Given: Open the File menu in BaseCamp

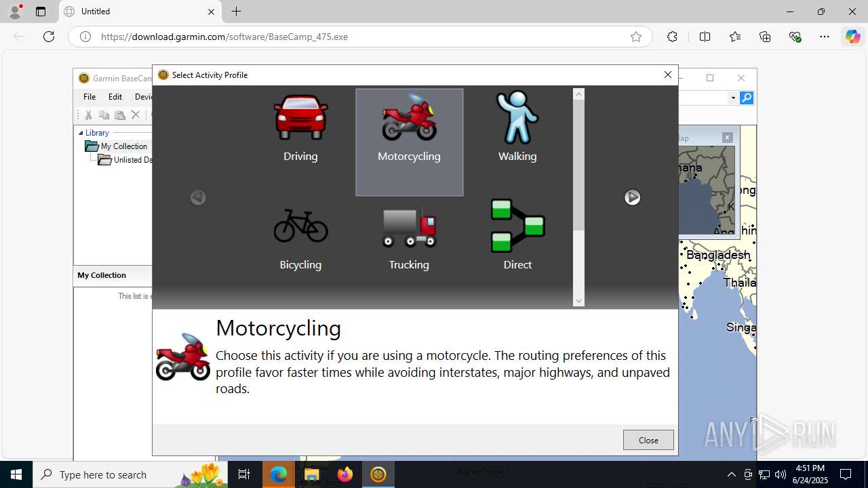Looking at the screenshot, I should [90, 97].
